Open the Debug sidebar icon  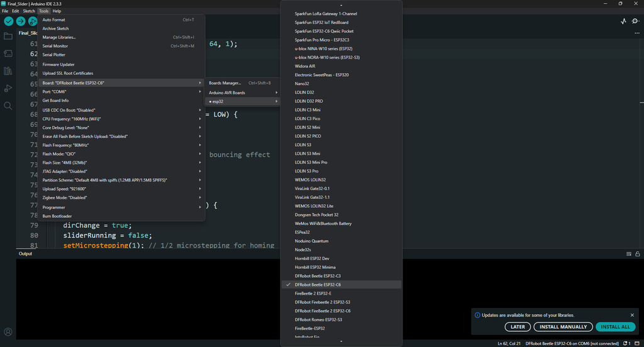8,88
